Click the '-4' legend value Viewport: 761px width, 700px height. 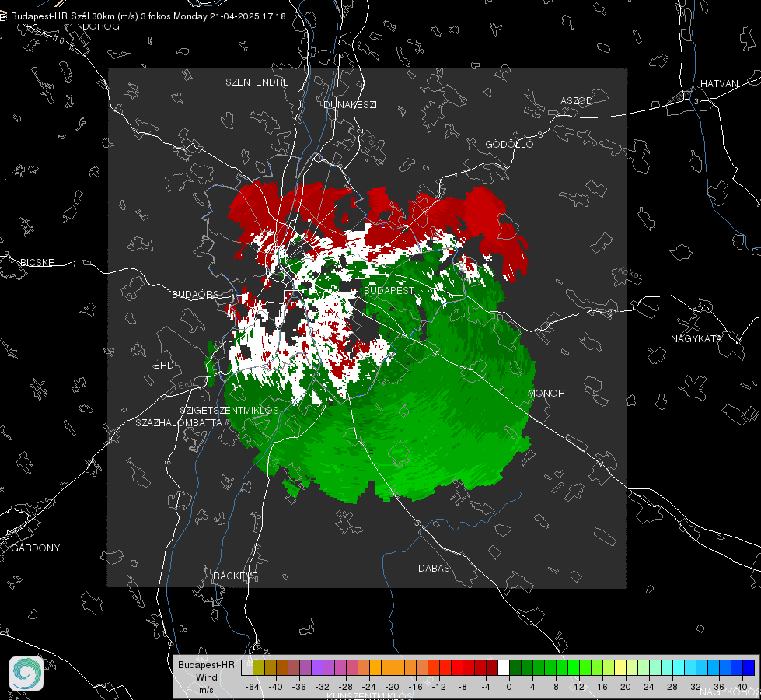486,687
